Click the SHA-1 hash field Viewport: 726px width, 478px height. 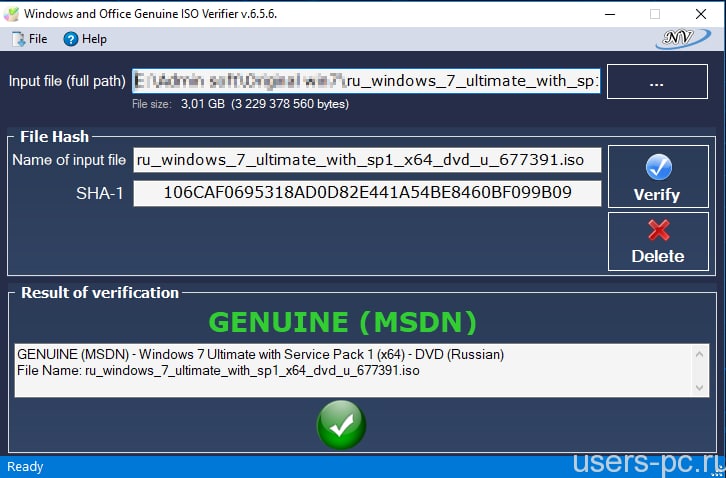pyautogui.click(x=367, y=193)
